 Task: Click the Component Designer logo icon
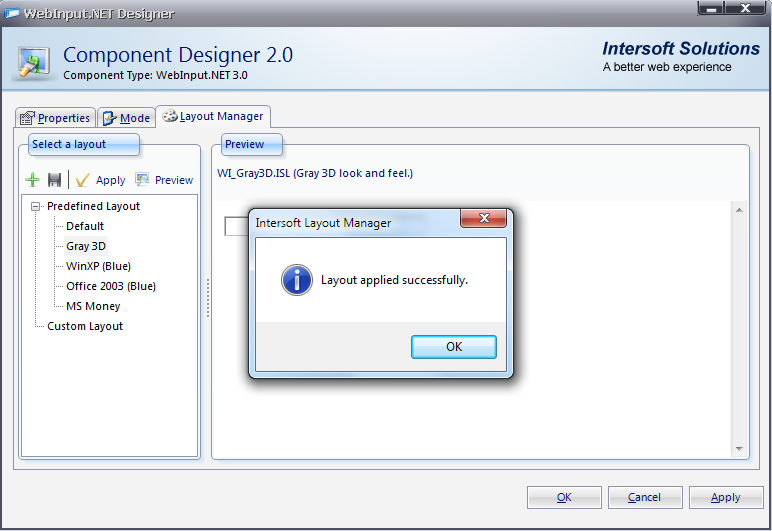pyautogui.click(x=34, y=60)
